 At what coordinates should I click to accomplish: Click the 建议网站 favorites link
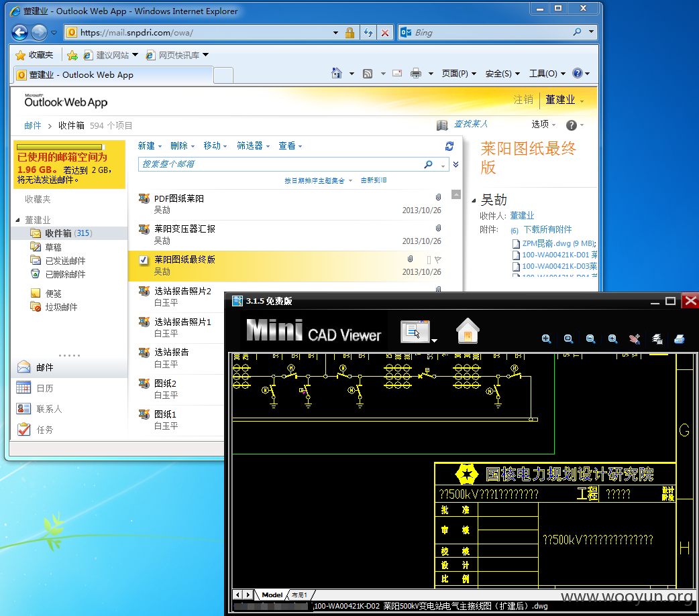pyautogui.click(x=112, y=55)
